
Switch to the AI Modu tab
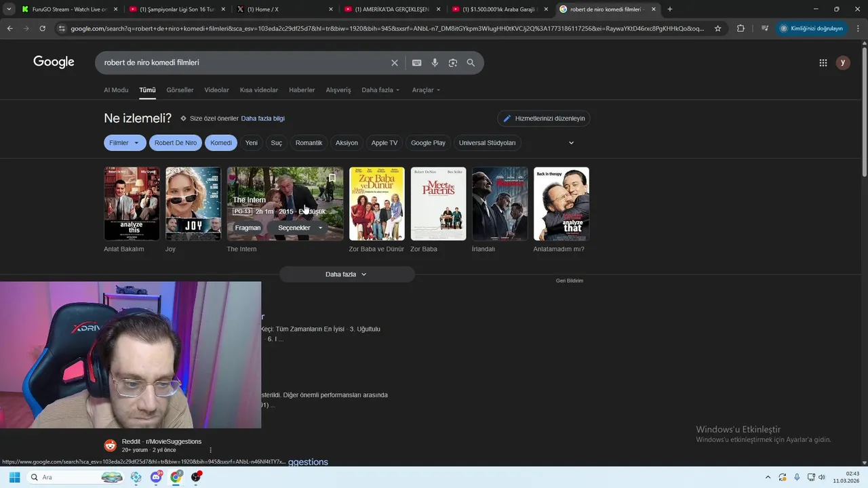point(116,90)
